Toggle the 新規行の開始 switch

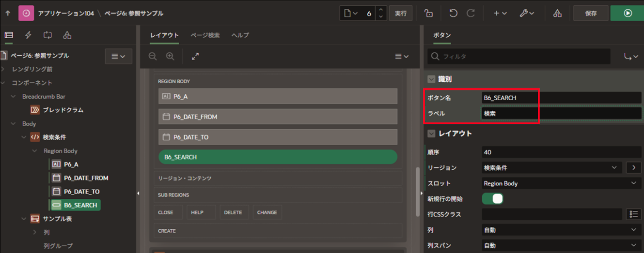pyautogui.click(x=492, y=199)
